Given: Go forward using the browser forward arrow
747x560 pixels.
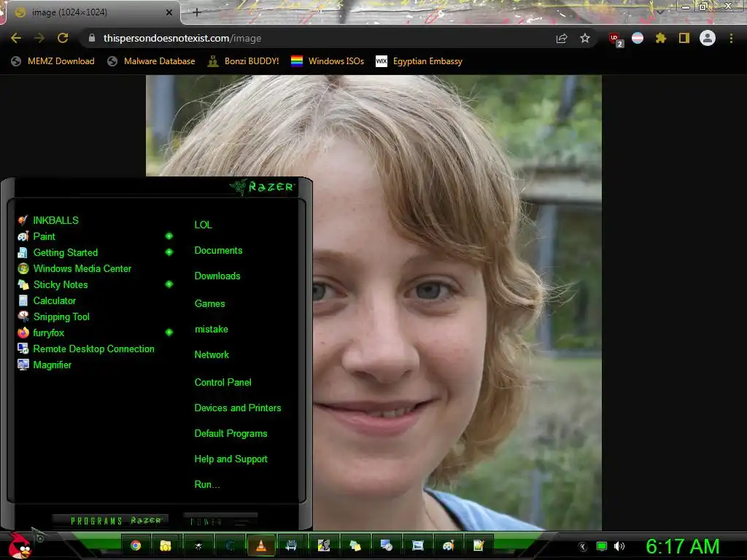Looking at the screenshot, I should pos(39,38).
